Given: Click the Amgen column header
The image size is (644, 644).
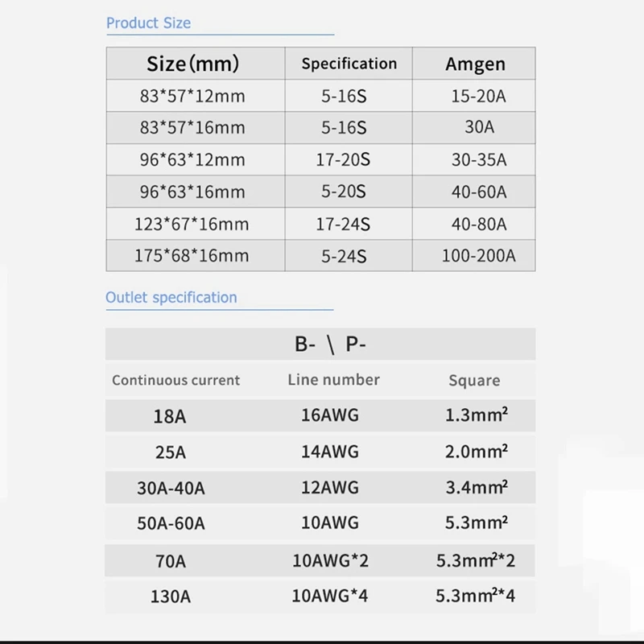Looking at the screenshot, I should [475, 64].
